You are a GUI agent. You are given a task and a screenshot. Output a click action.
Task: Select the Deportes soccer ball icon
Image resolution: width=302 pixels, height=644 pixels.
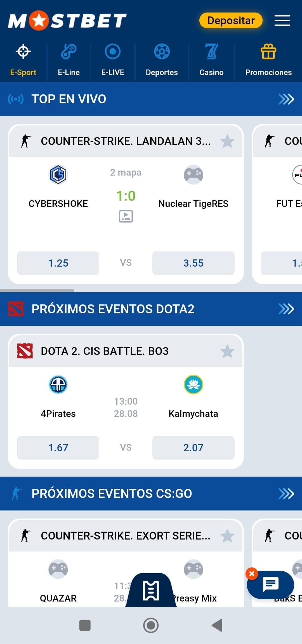click(x=162, y=51)
